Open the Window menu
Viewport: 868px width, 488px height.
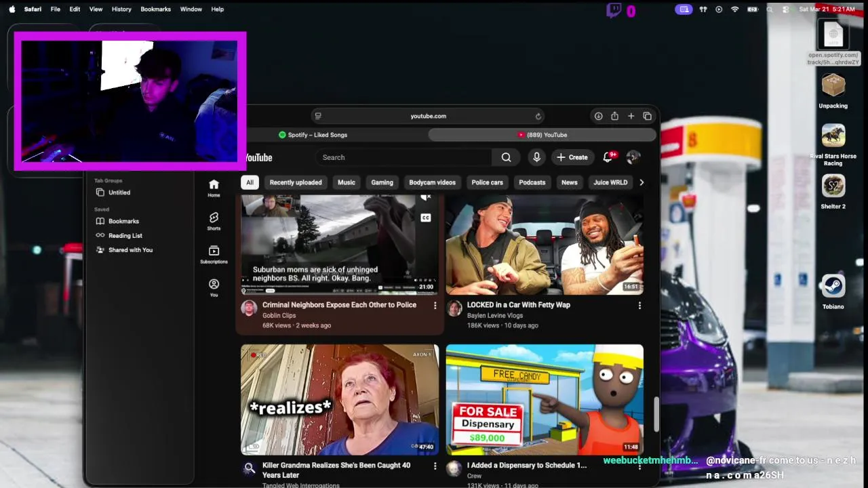[x=191, y=9]
